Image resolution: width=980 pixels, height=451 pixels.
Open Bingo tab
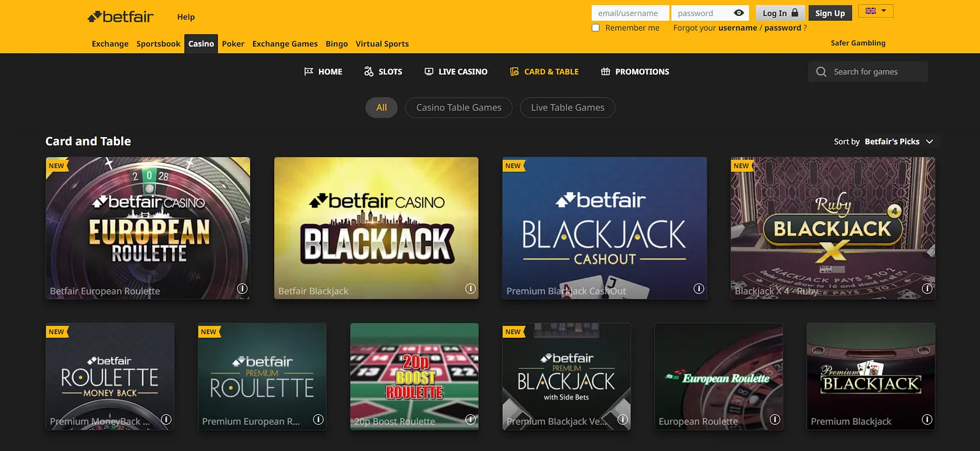[337, 43]
